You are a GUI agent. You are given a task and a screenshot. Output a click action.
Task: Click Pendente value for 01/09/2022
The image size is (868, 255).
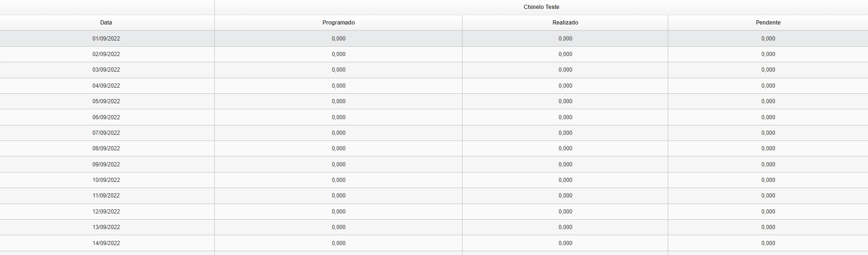(768, 39)
